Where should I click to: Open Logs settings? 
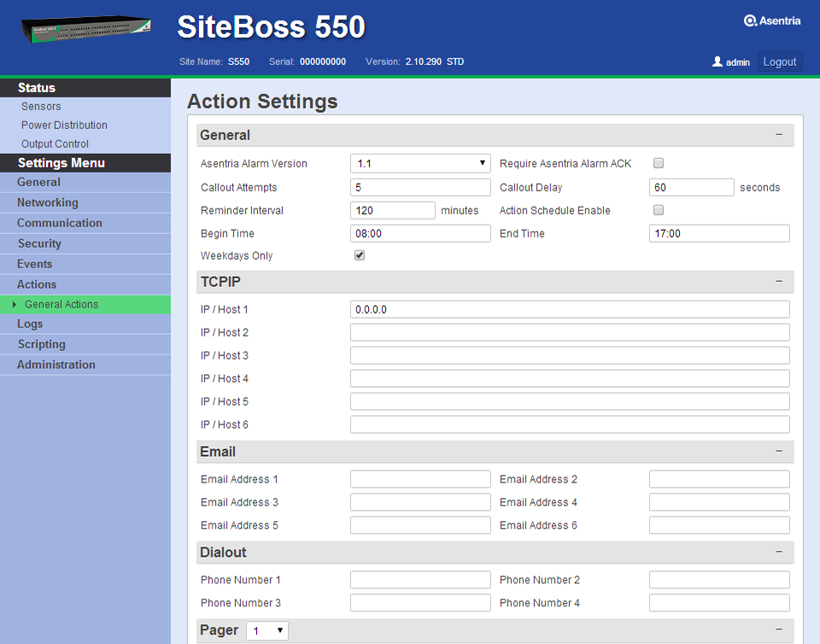pos(85,324)
